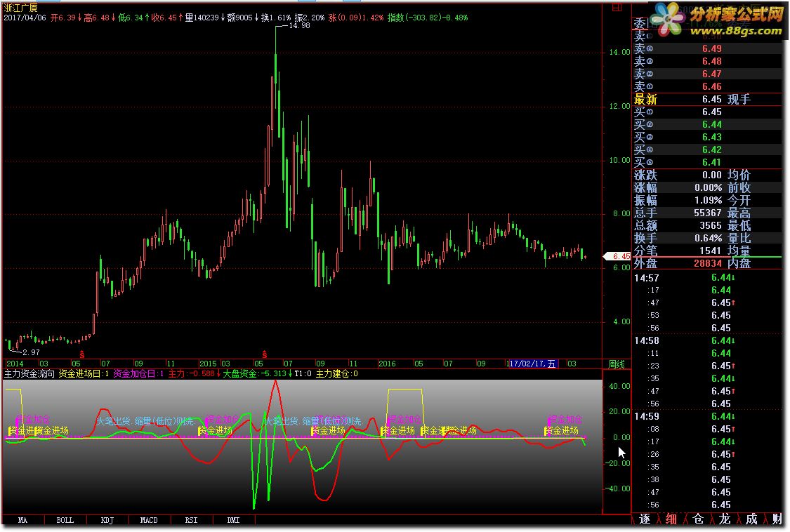
Task: Click the 最新 latest price row
Action: [707, 99]
